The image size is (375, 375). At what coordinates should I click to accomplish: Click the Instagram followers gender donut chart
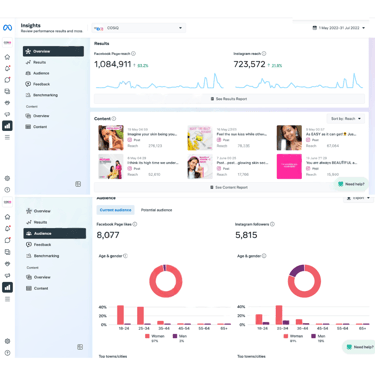click(x=304, y=281)
